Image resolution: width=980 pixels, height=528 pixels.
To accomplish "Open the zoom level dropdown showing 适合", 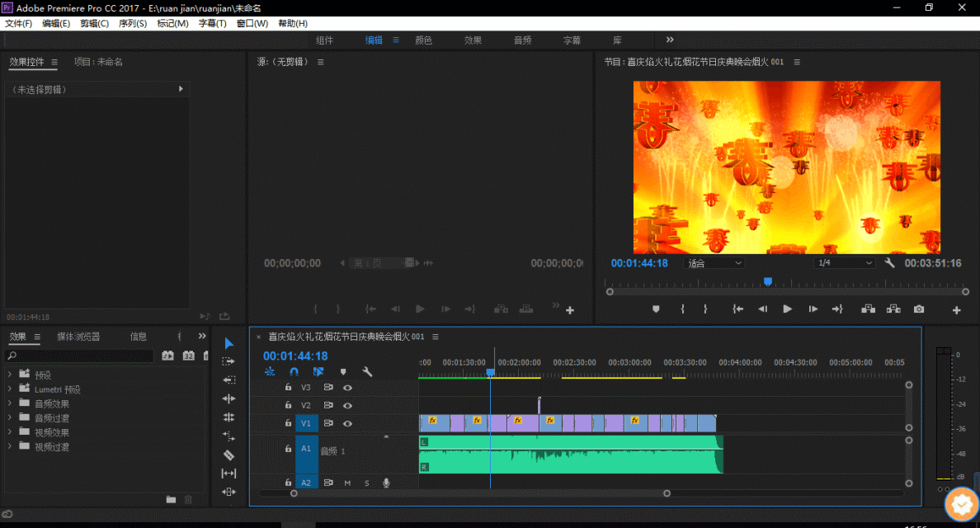I will [x=714, y=263].
